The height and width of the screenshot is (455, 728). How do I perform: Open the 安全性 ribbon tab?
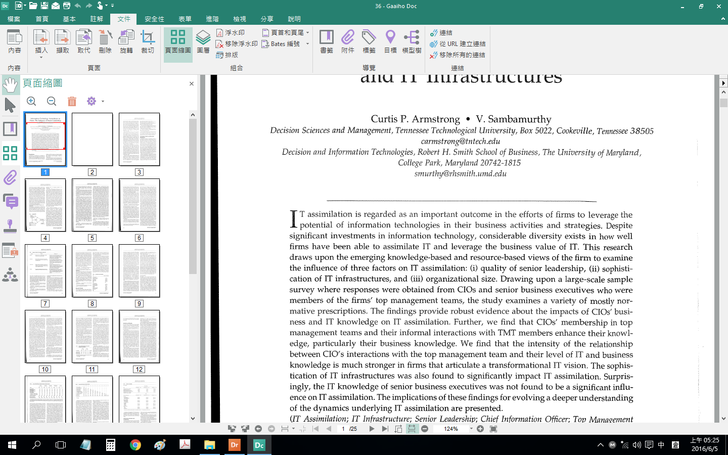pos(154,19)
